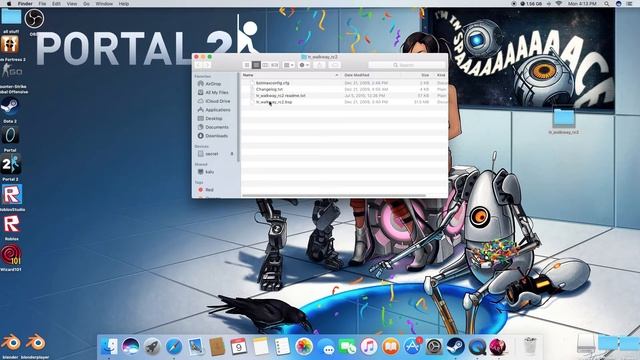The height and width of the screenshot is (360, 640).
Task: Open Wi-Fi status in menu bar
Action: click(558, 4)
